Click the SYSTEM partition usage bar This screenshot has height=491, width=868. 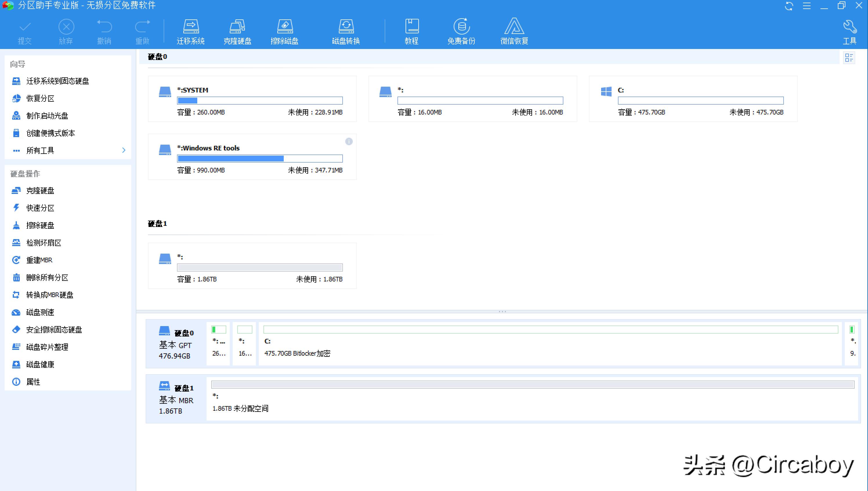(x=260, y=101)
